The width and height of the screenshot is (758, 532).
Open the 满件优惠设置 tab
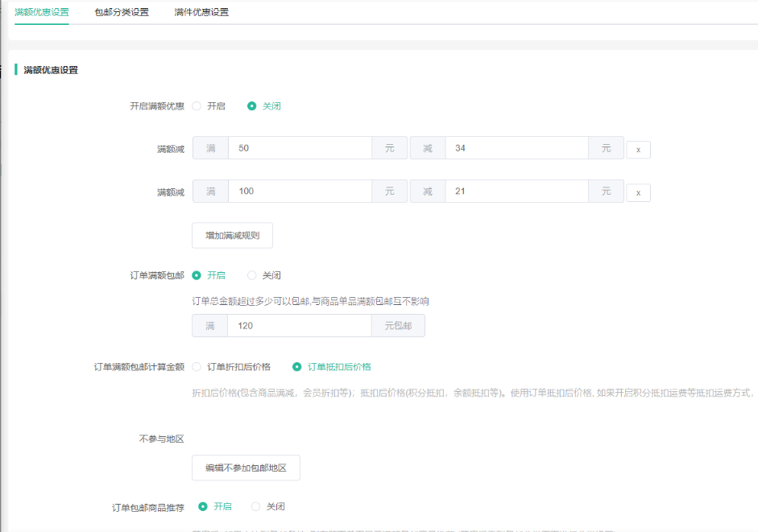(x=201, y=12)
